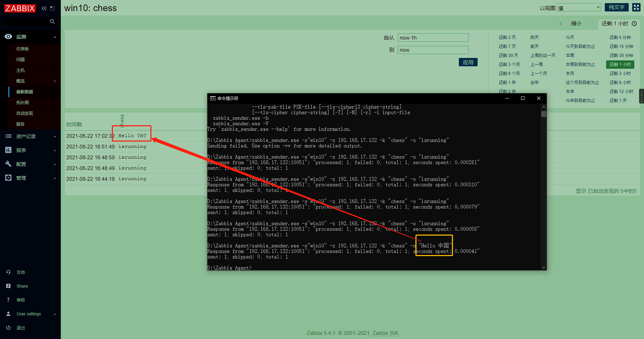Select the 还剩 7 天 time range
The width and height of the screenshot is (644, 339).
(x=507, y=46)
